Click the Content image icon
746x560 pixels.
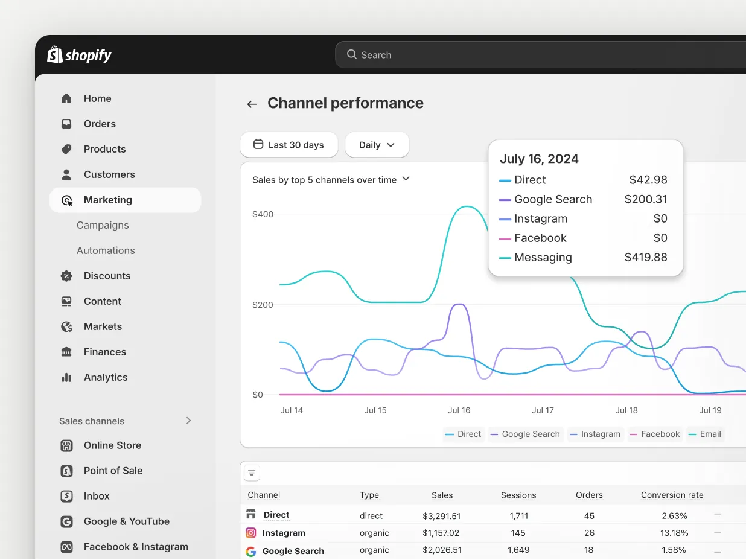click(x=66, y=301)
